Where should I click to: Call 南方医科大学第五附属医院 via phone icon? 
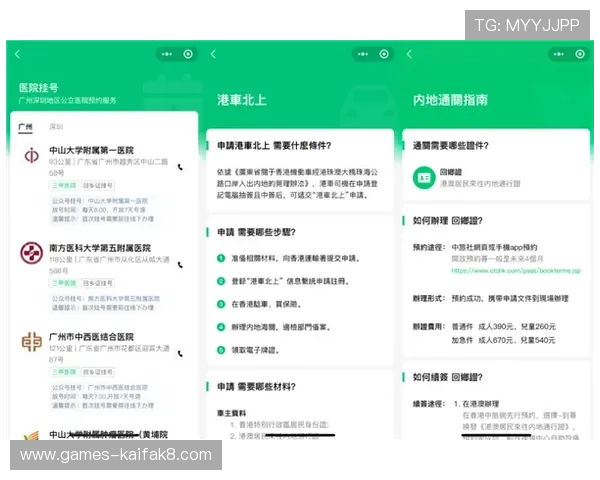[180, 265]
